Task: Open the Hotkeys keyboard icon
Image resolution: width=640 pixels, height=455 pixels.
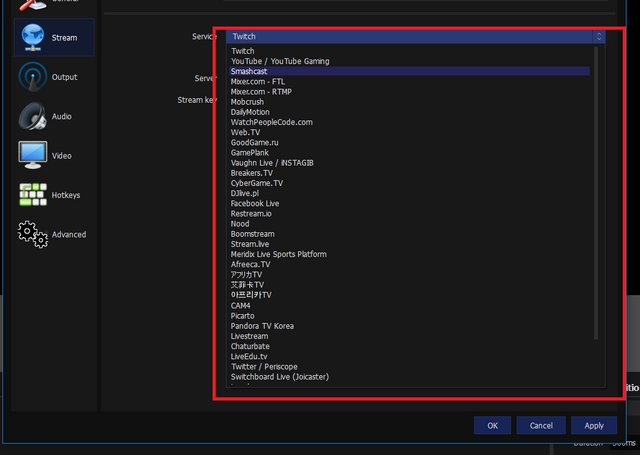Action: click(x=33, y=194)
